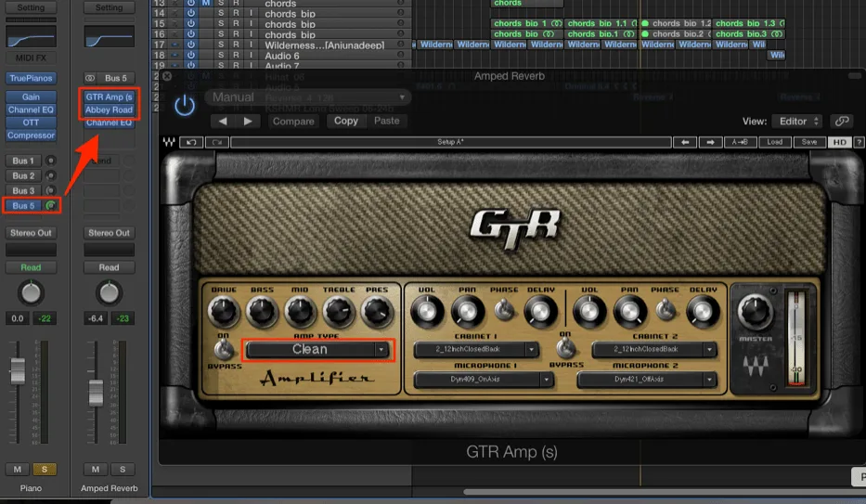Adjust Cabinet 1 Pan knob
Image resolution: width=866 pixels, height=504 pixels.
467,311
